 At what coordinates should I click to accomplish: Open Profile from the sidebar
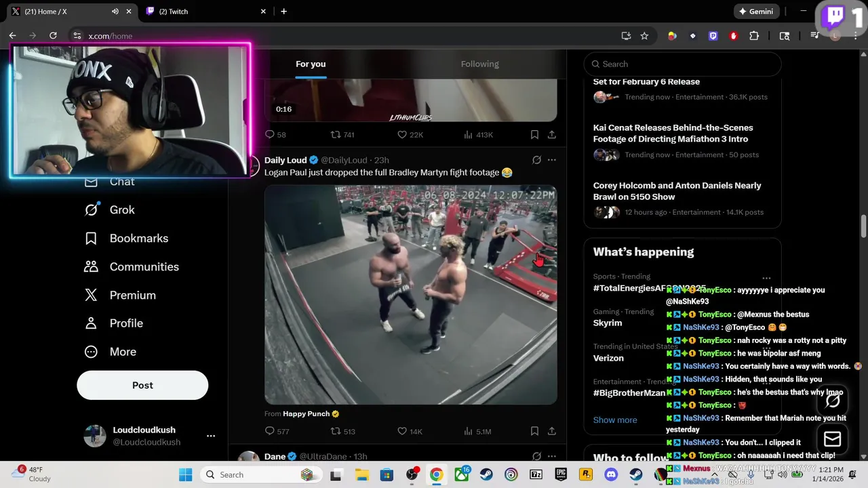click(x=113, y=323)
